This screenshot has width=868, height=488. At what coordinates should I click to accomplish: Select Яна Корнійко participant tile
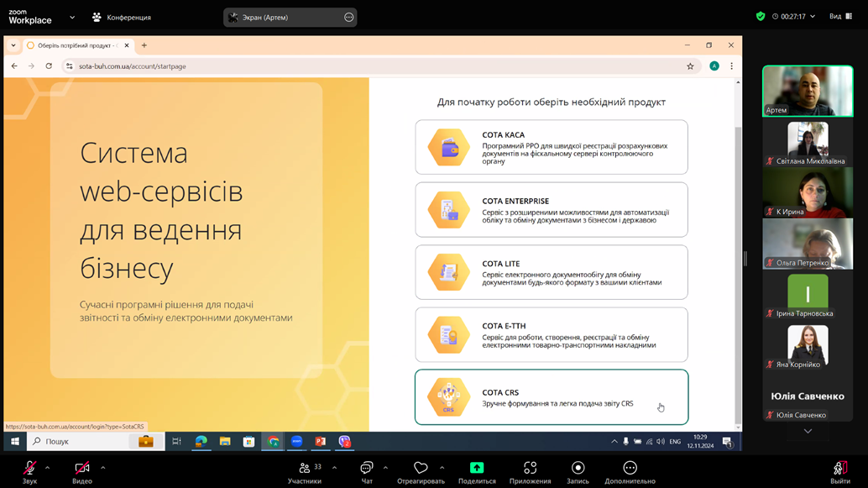[x=808, y=345]
